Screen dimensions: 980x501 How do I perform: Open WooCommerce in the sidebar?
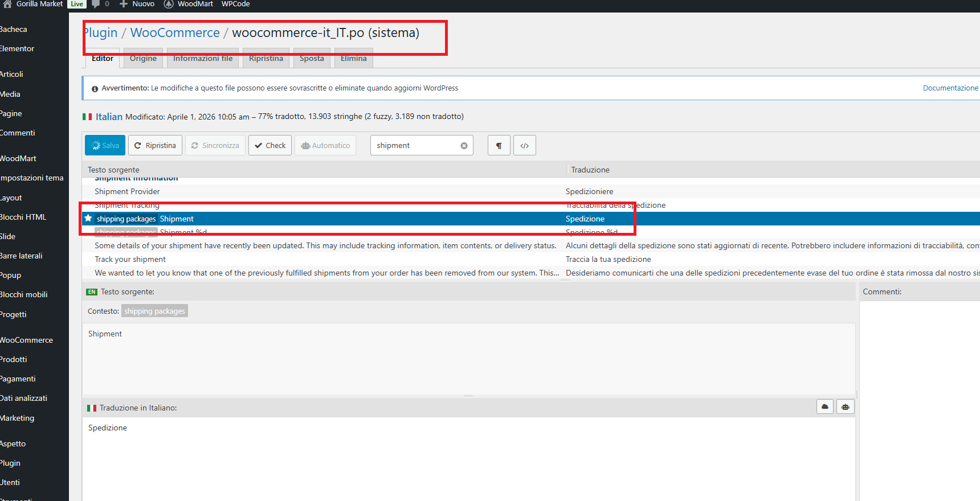coord(27,340)
